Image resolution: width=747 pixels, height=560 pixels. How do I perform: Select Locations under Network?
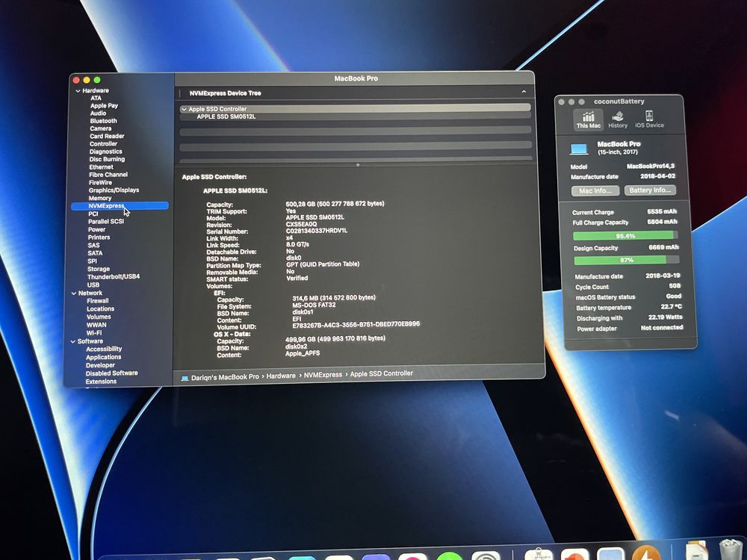point(100,309)
